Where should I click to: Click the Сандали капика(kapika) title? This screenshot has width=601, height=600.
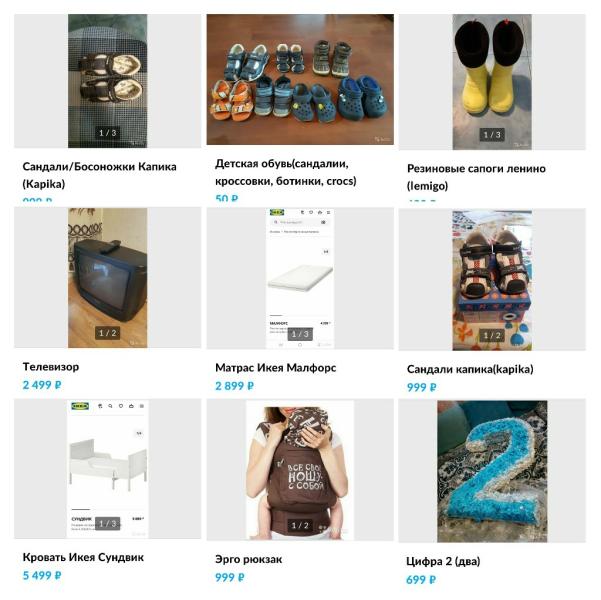coord(470,369)
